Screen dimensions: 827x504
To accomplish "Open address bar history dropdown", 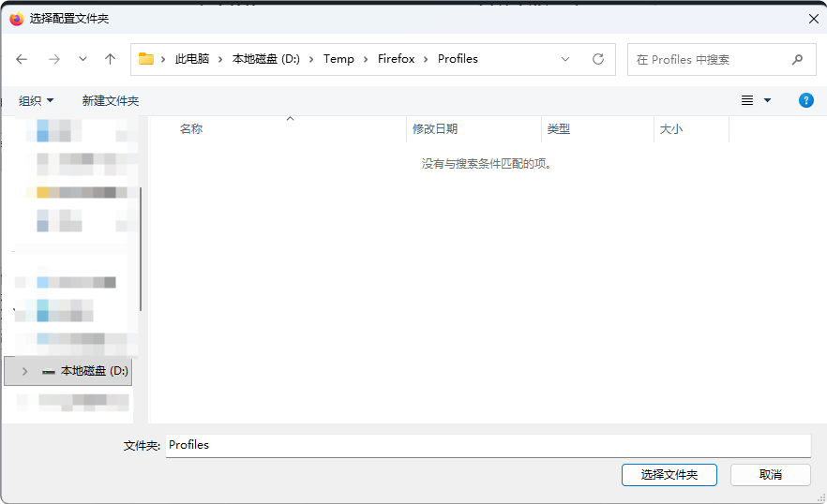I will 565,59.
